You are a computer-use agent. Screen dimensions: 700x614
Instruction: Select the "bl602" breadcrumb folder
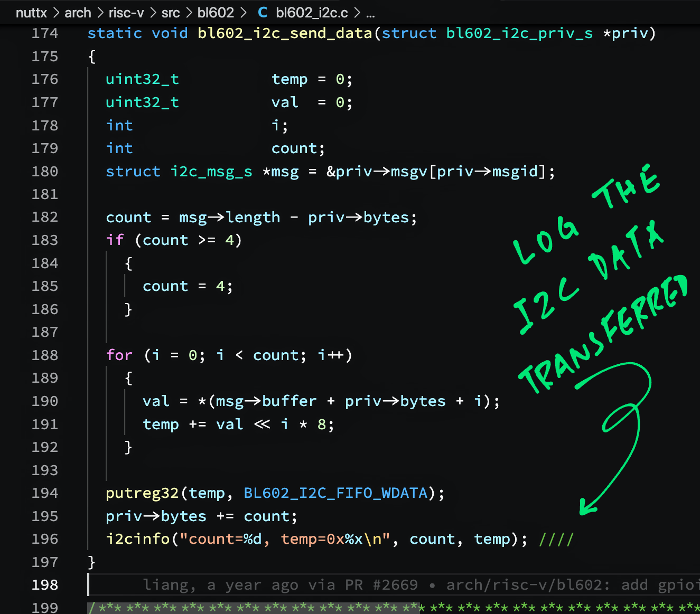click(x=216, y=12)
